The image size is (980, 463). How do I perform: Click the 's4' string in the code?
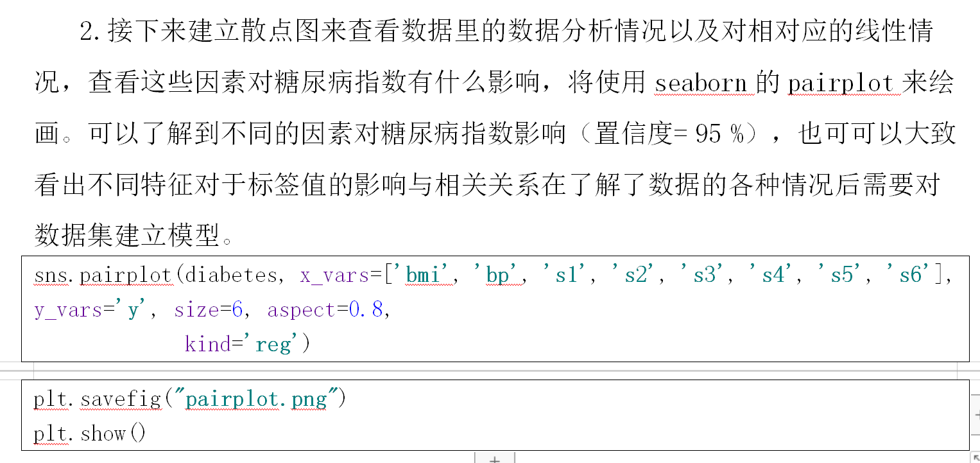coord(772,275)
